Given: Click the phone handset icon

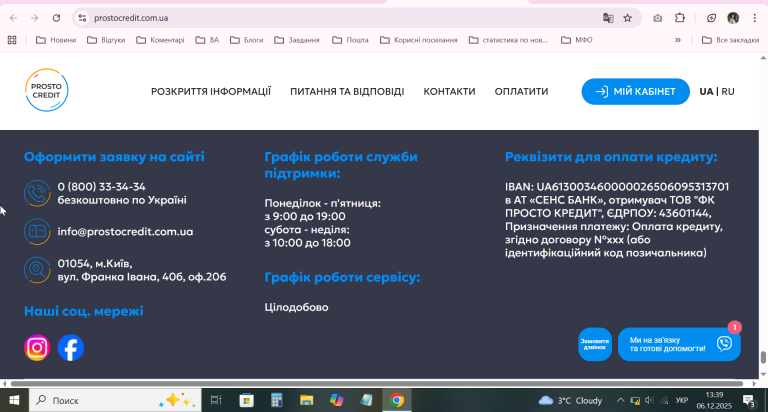Looking at the screenshot, I should [37, 193].
